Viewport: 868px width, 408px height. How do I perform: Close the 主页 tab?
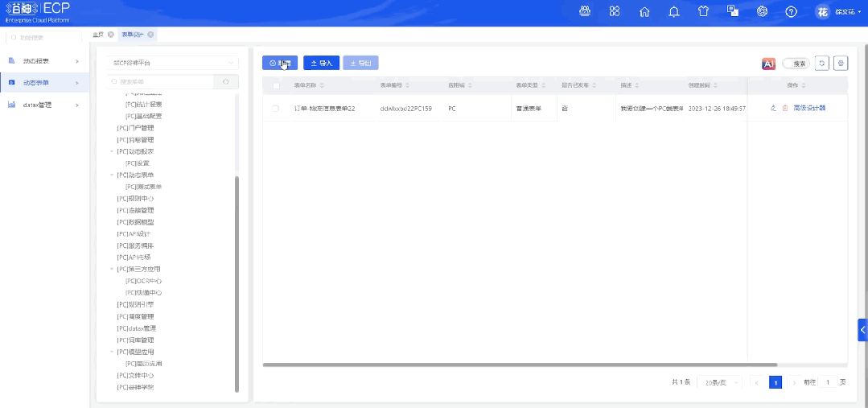pyautogui.click(x=111, y=35)
